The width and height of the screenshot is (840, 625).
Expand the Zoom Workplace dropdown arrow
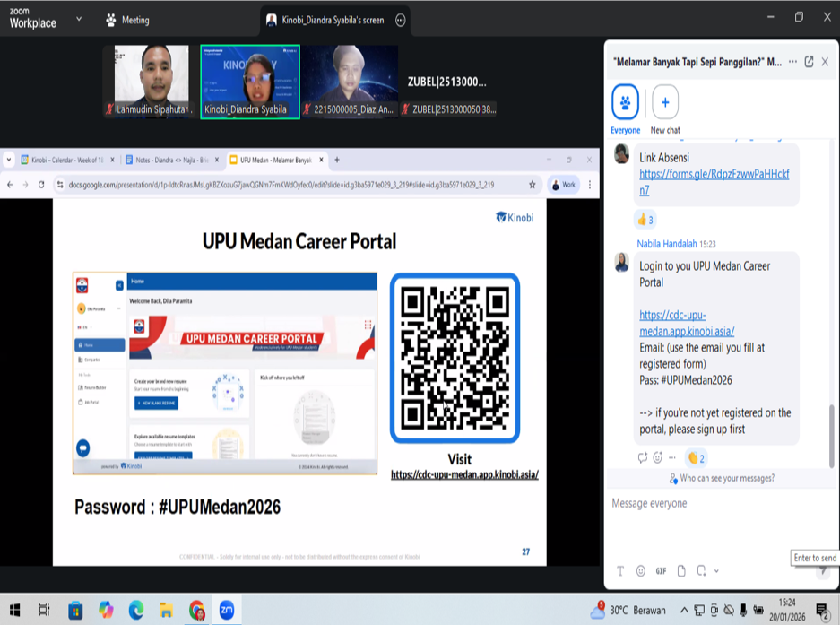[79, 19]
